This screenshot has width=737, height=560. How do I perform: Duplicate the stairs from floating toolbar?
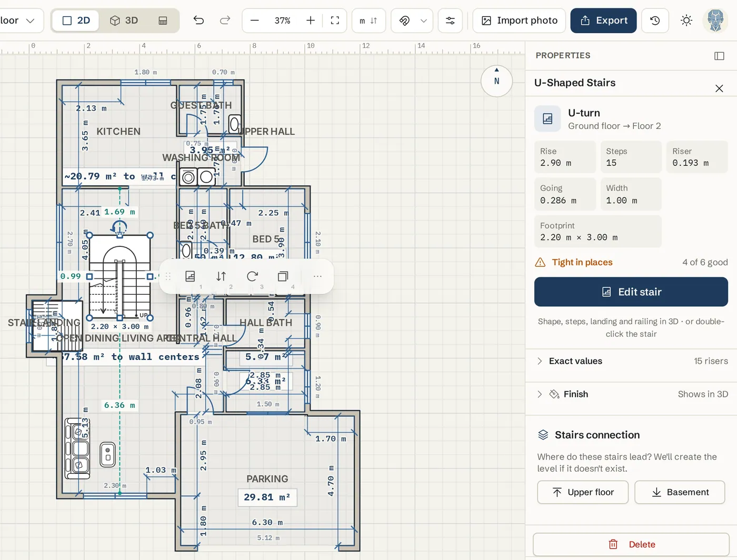283,276
